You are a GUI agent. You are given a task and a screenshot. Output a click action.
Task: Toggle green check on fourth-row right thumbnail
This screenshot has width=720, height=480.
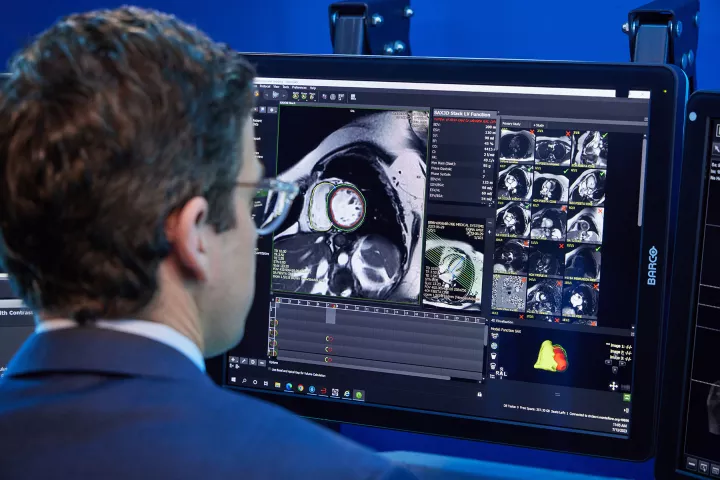[x=597, y=248]
